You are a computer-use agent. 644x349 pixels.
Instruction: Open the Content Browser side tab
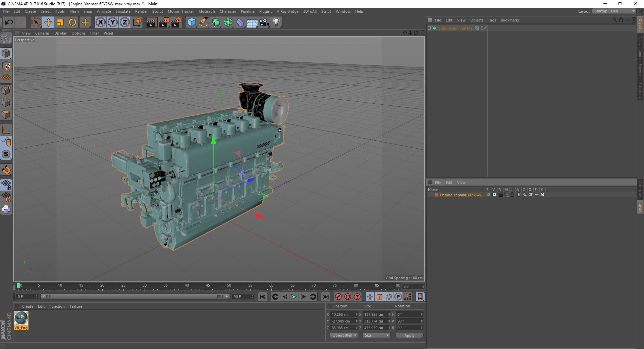[640, 63]
